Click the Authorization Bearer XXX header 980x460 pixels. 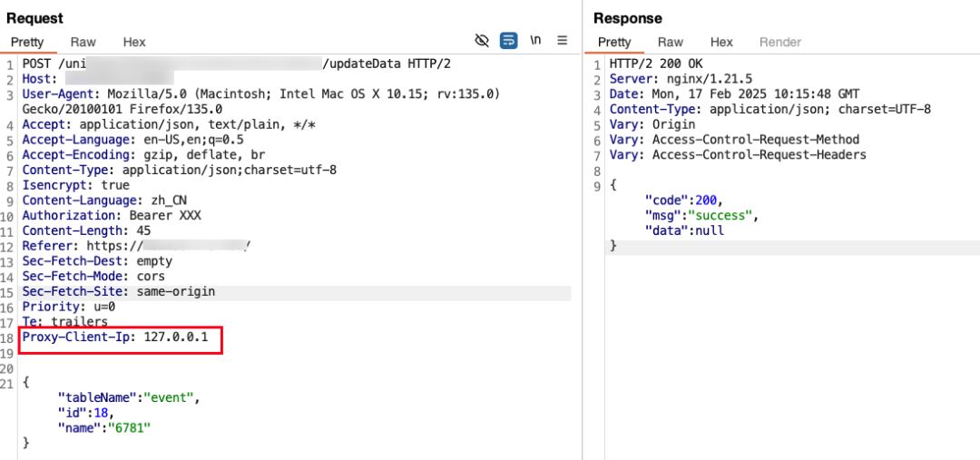(112, 216)
